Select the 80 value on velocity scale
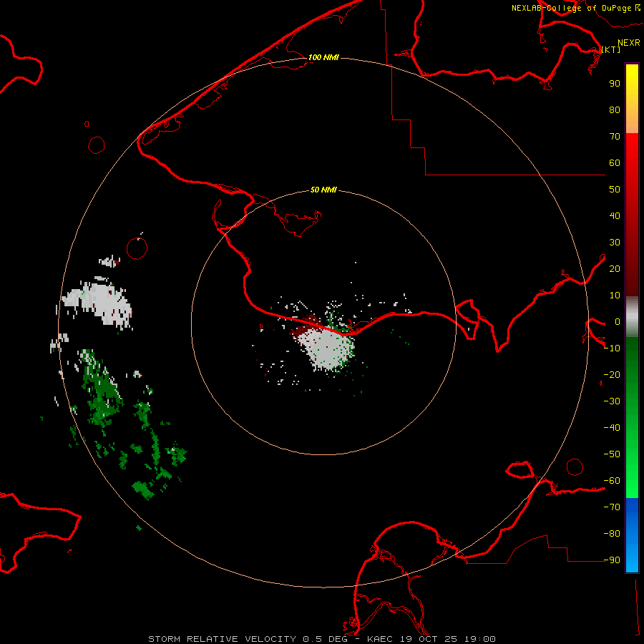644x644 pixels. coord(615,109)
